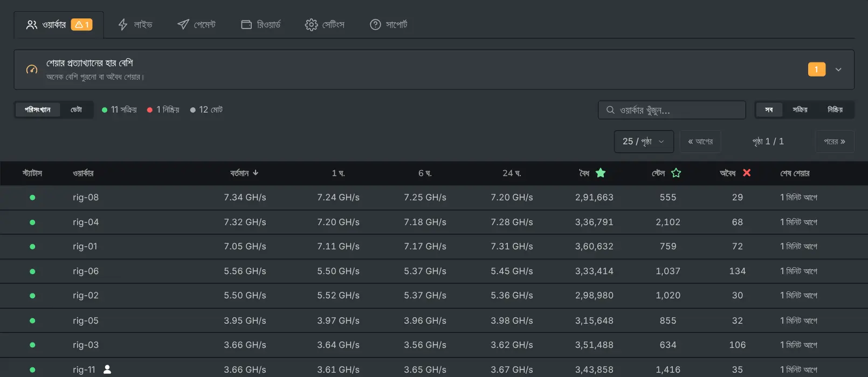
Task: Click the green status dot for rig-08
Action: pos(32,198)
